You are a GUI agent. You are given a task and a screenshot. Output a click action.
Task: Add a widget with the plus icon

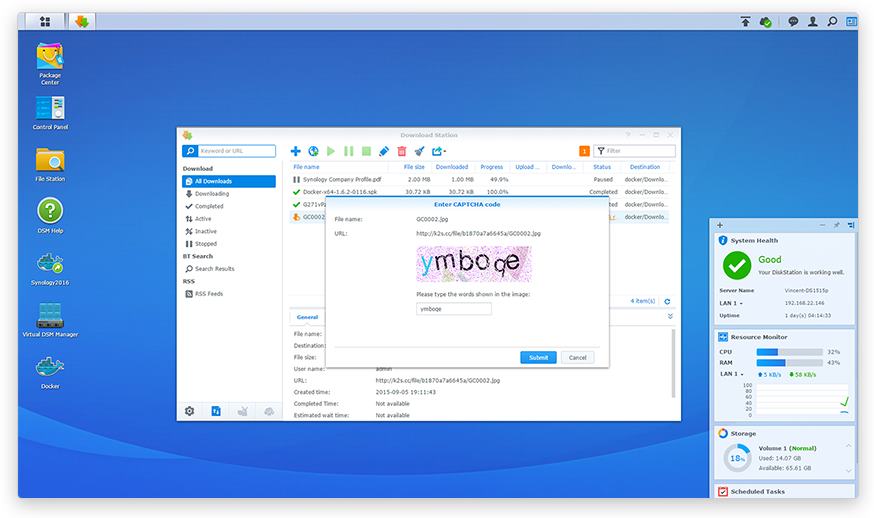point(720,225)
